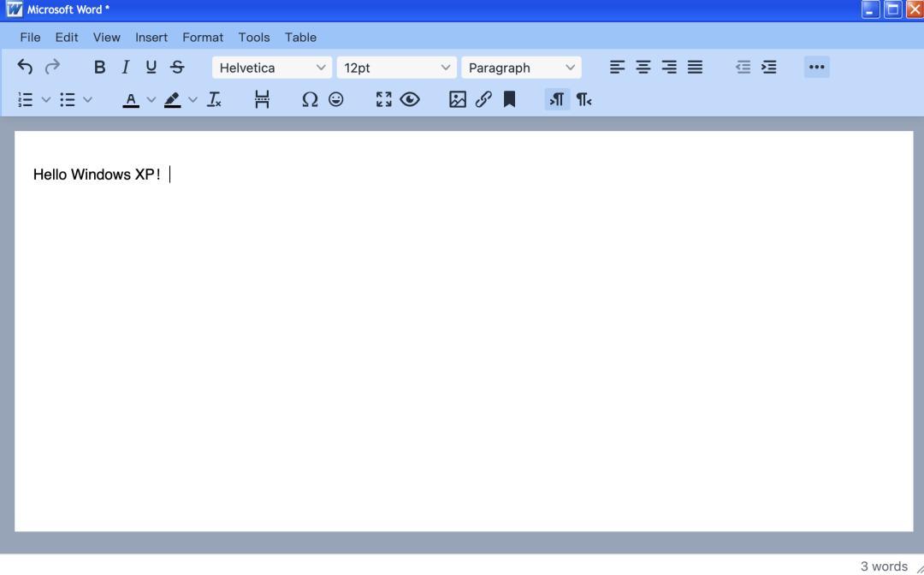Open the highlight color picker arrow
This screenshot has width=924, height=575.
tap(192, 99)
